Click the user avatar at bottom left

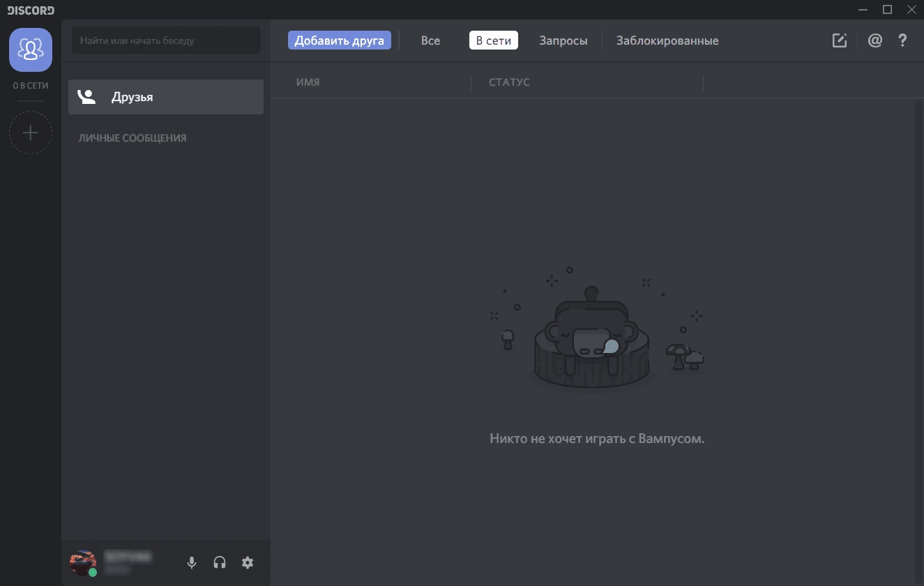click(83, 562)
